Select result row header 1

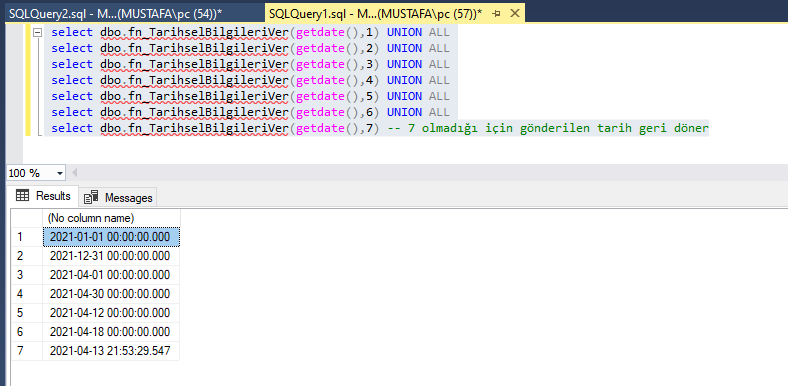pyautogui.click(x=27, y=237)
